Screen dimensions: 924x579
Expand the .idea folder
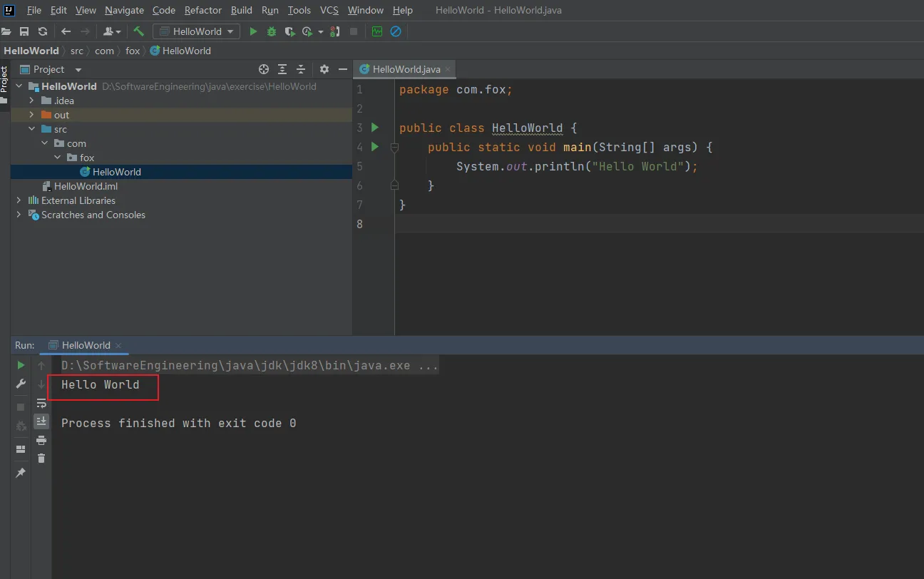(x=31, y=101)
